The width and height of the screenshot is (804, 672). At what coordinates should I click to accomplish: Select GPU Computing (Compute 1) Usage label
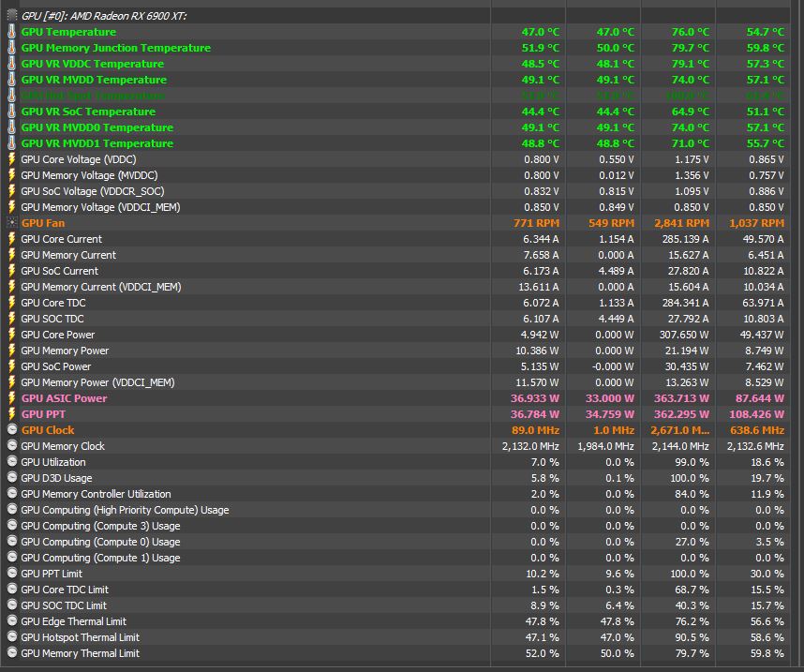click(100, 558)
